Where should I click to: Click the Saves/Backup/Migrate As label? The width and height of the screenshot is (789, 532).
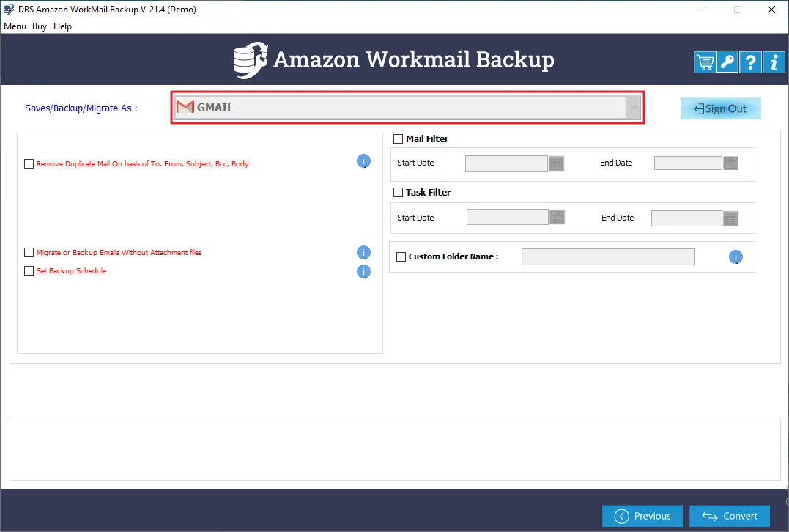point(81,108)
